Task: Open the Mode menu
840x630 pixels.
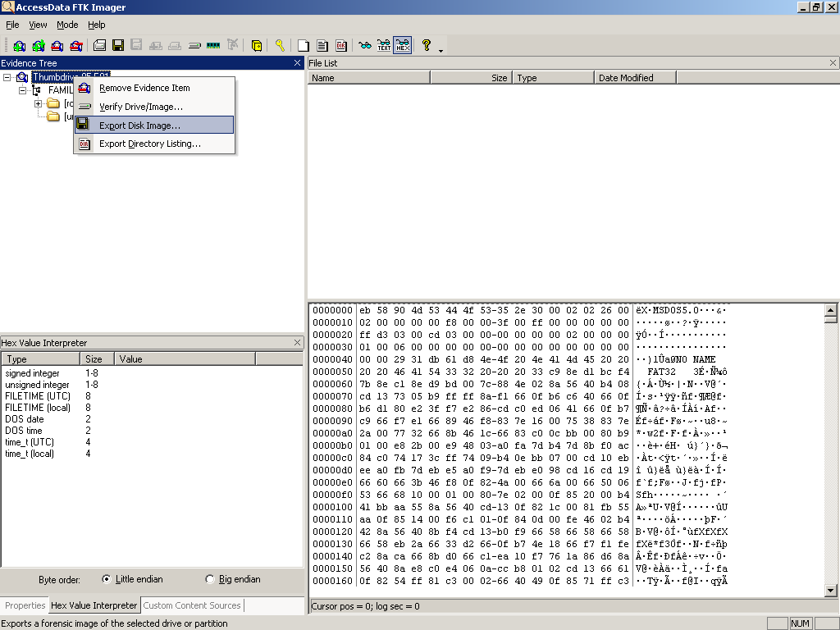Action: (x=67, y=25)
